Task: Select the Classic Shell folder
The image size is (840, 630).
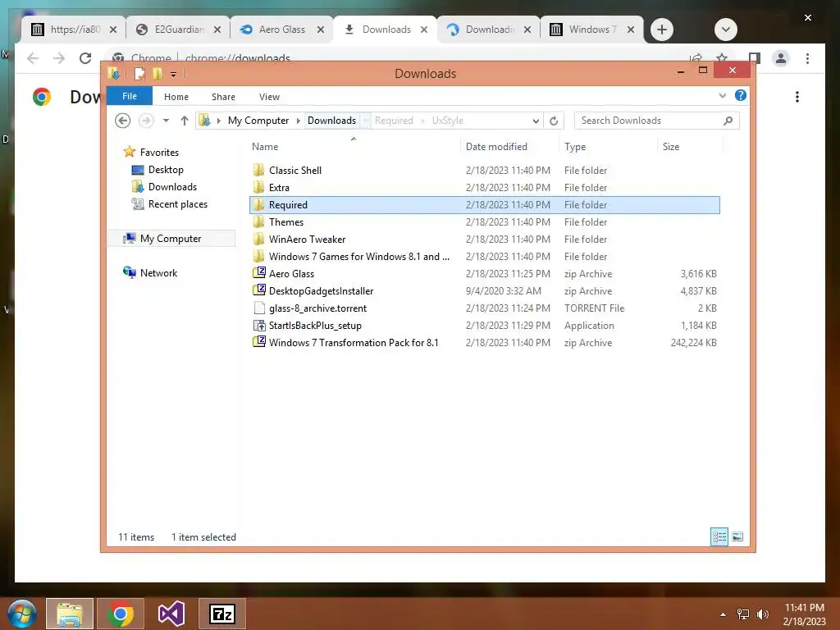Action: 295,171
